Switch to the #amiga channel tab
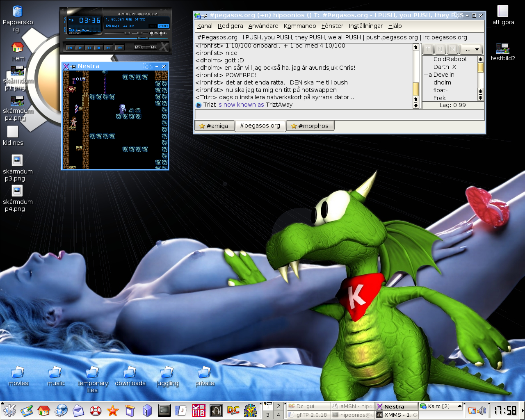Viewport: 525px width, 420px height. click(214, 126)
